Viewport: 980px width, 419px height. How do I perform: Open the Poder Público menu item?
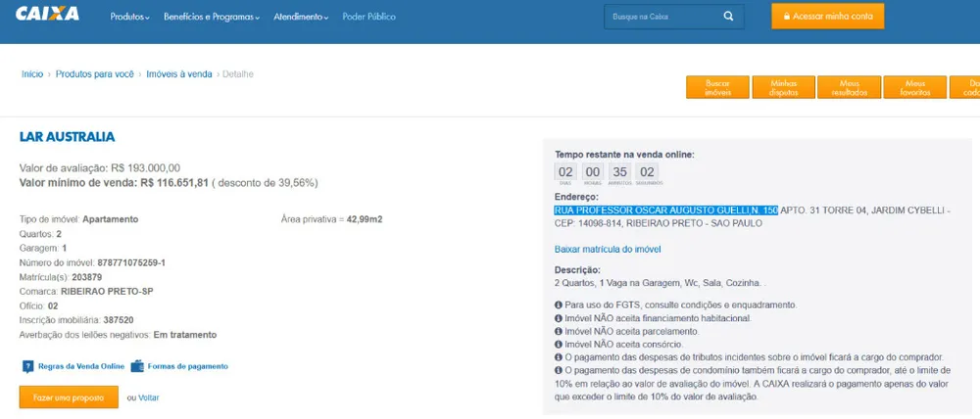pos(368,17)
